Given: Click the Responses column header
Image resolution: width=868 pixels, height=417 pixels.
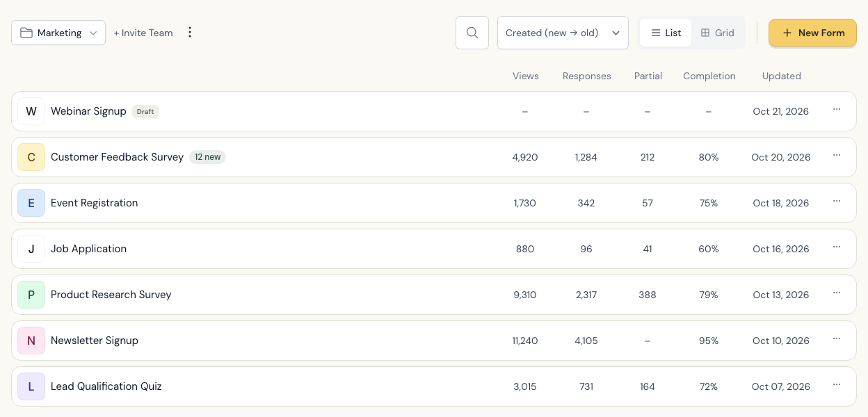Looking at the screenshot, I should (x=587, y=76).
